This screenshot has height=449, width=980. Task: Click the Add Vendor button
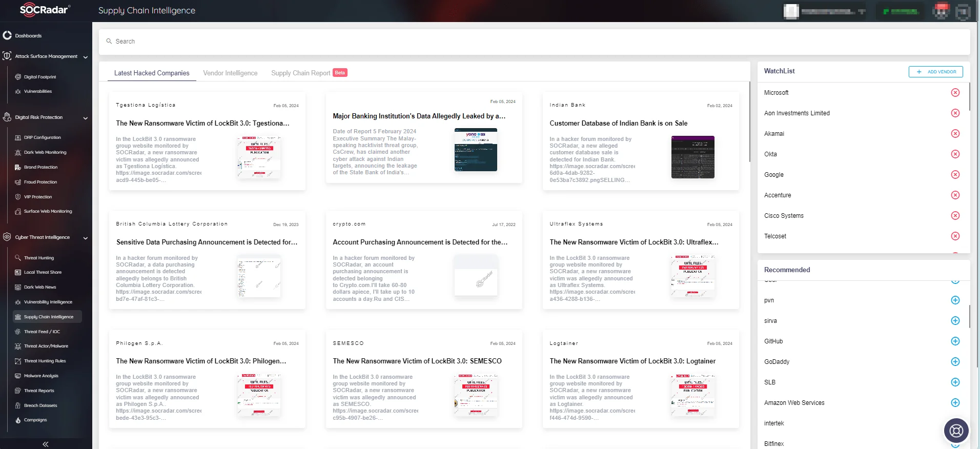(x=936, y=72)
